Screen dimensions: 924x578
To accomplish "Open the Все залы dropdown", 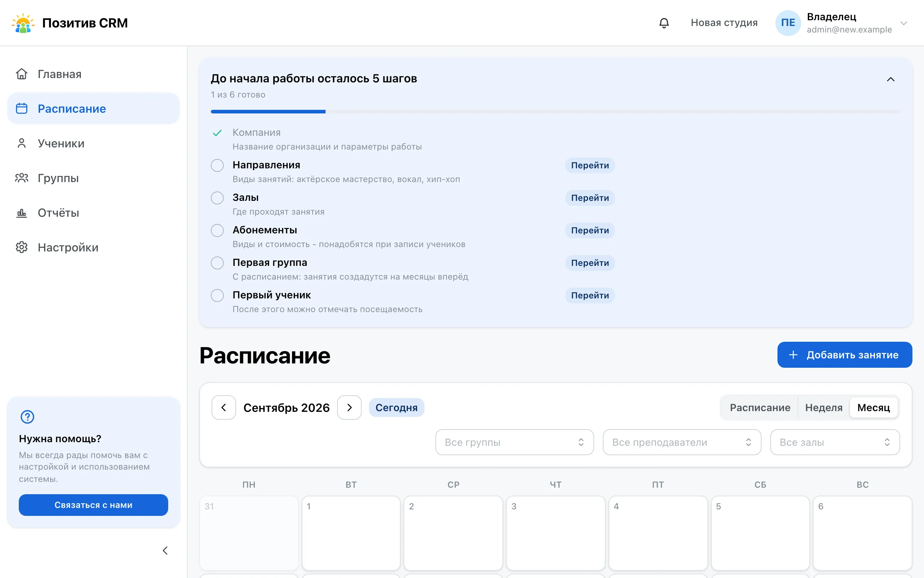I will 835,442.
